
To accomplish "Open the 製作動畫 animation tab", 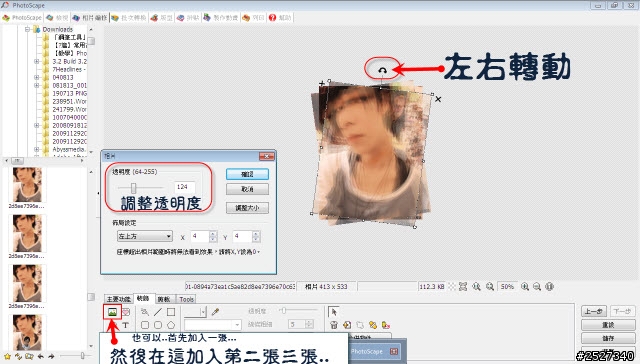I will 220,18.
